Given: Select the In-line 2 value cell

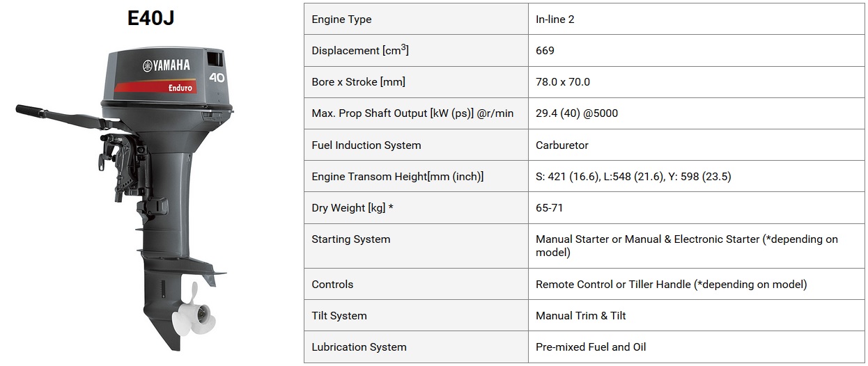Looking at the screenshot, I should click(x=696, y=19).
